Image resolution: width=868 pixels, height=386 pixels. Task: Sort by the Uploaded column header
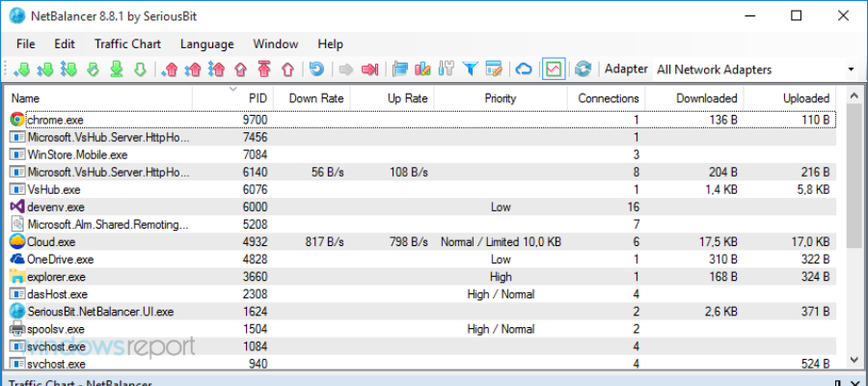[x=790, y=98]
